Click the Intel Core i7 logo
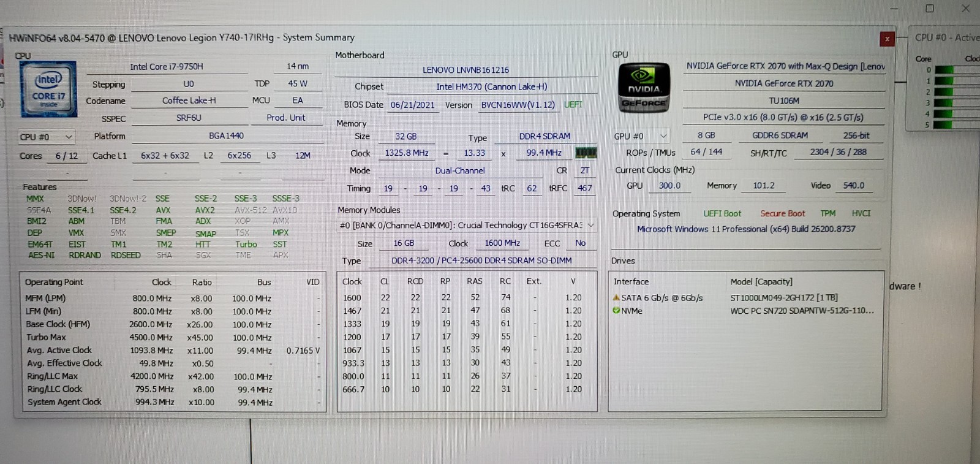 point(48,89)
